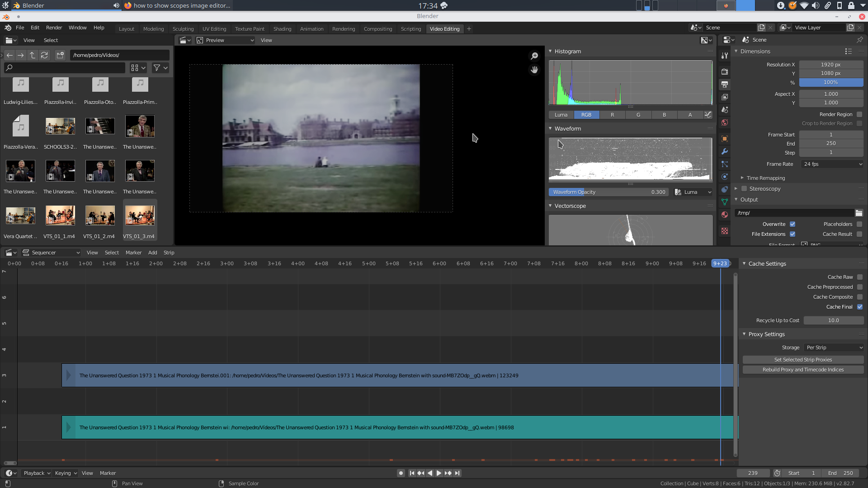Click the volume icon in system tray
This screenshot has height=488, width=868.
pos(816,5)
